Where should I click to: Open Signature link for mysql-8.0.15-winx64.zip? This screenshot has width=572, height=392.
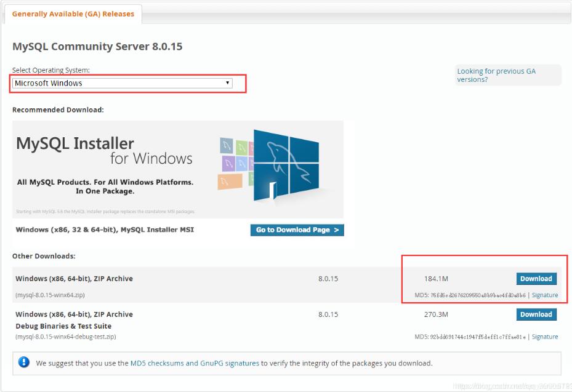[x=545, y=295]
